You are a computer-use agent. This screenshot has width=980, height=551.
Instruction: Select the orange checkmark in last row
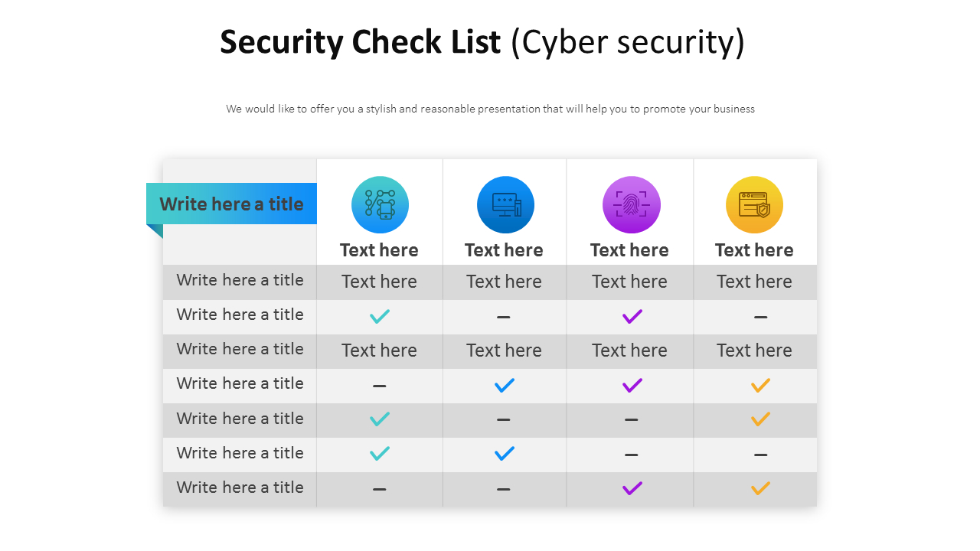[760, 487]
